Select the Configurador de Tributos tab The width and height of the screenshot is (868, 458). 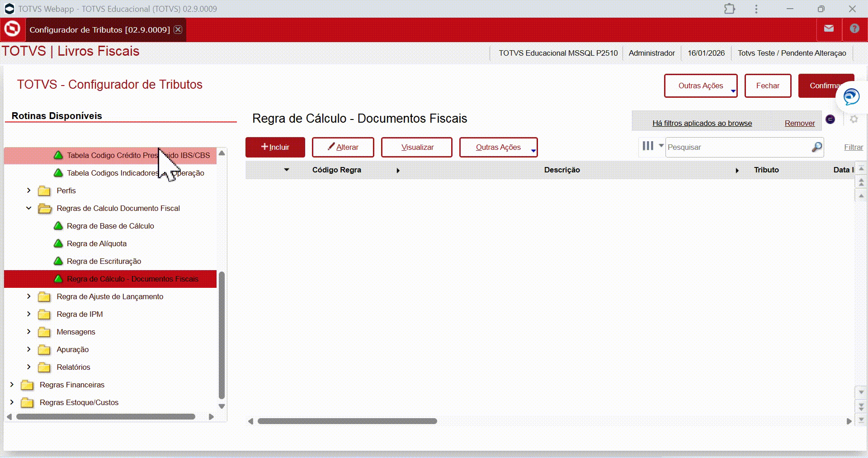pos(99,30)
